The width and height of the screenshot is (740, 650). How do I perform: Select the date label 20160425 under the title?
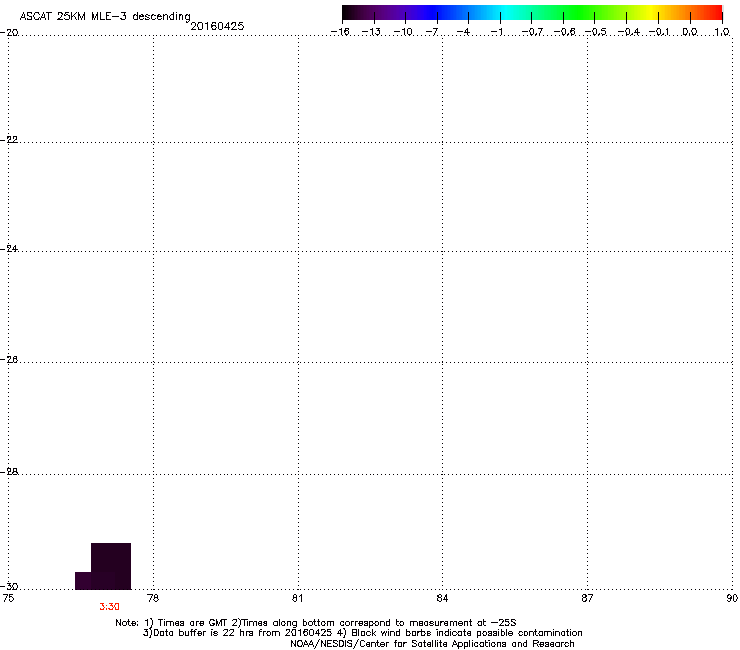coord(217,26)
